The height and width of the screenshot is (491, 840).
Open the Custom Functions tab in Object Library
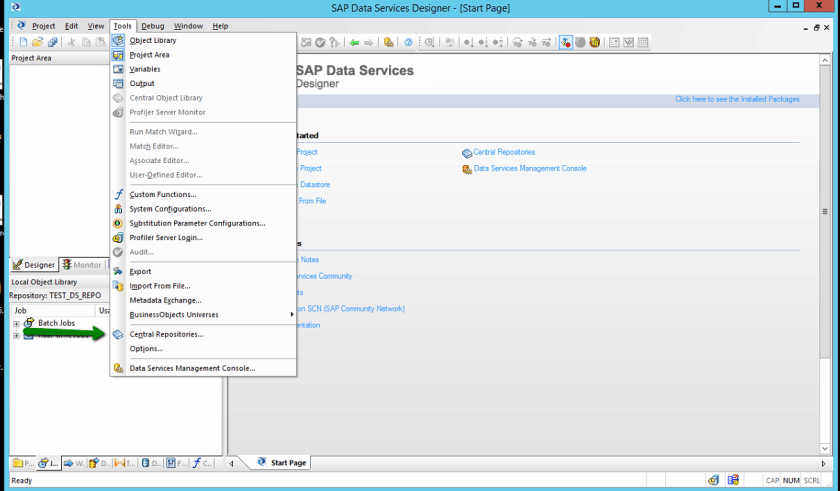pos(202,463)
